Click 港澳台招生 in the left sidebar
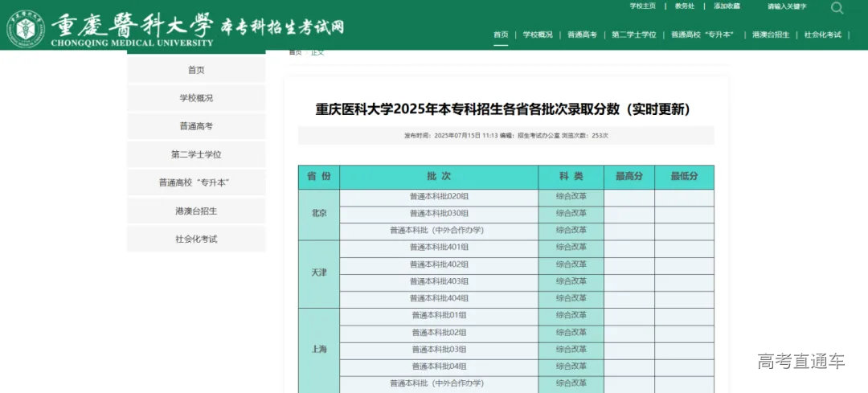 coord(196,211)
